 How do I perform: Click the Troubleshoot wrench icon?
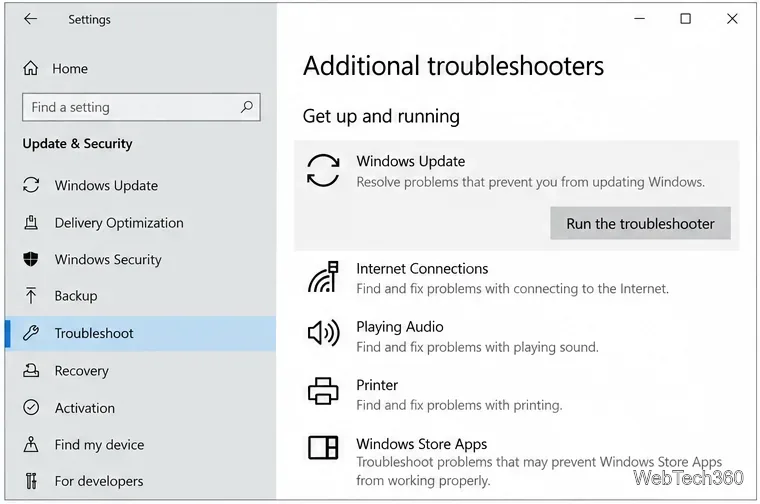pos(31,333)
